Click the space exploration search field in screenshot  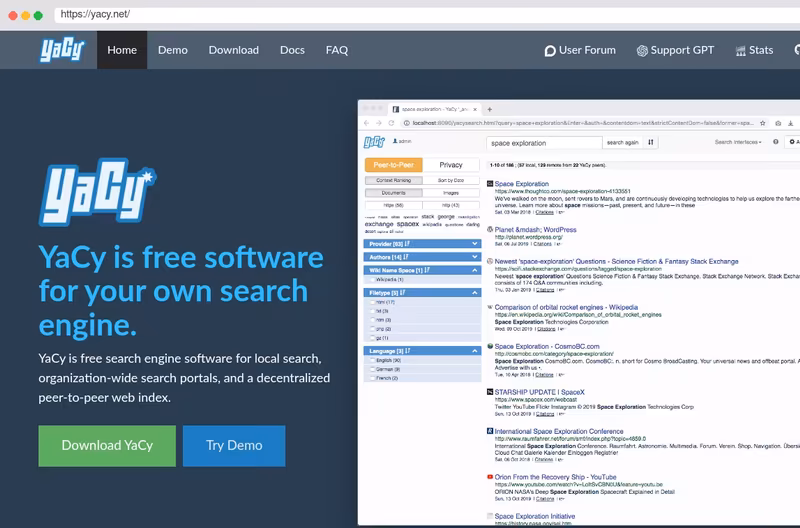pyautogui.click(x=544, y=143)
